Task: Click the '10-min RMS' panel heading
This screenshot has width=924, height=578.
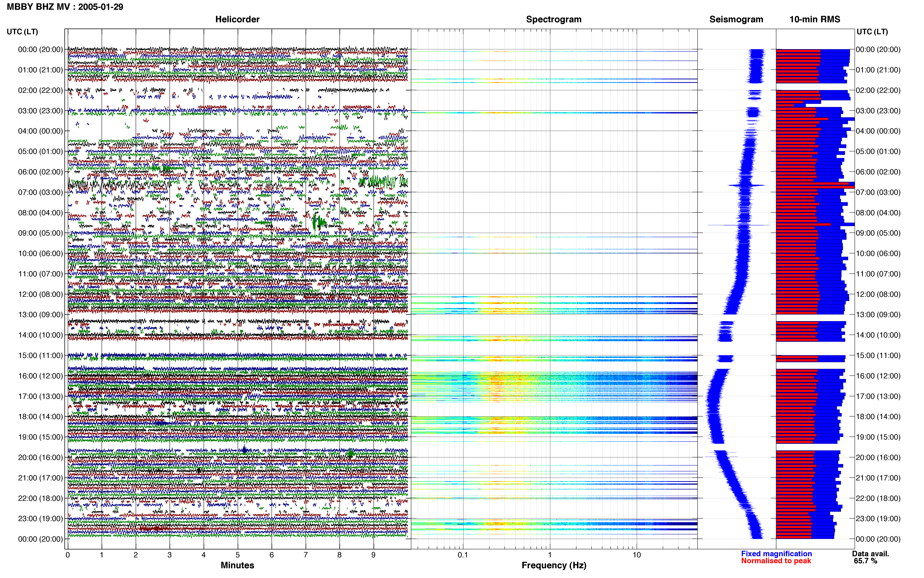Action: [815, 19]
